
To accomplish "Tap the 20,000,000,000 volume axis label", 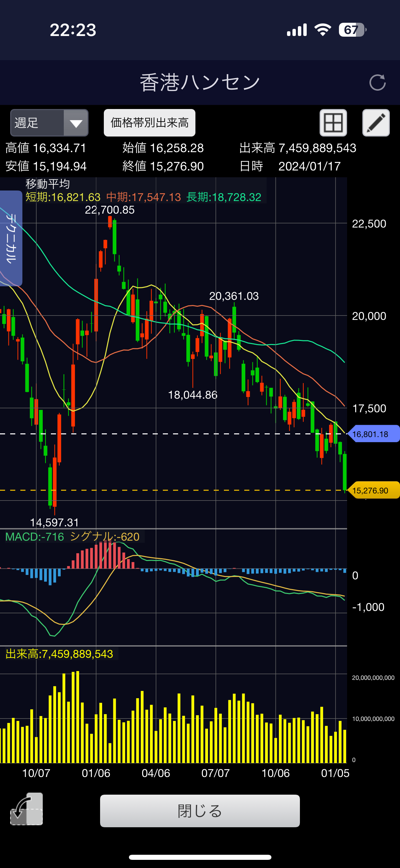I will pyautogui.click(x=373, y=678).
